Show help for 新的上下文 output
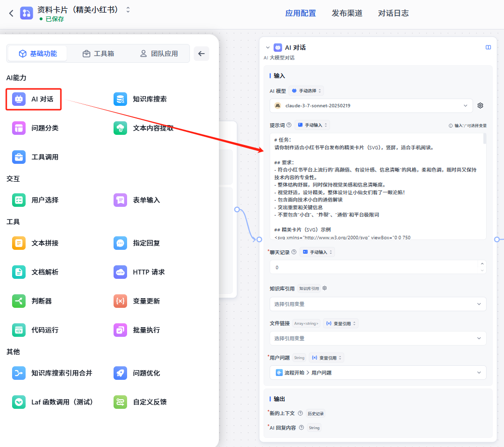Viewport: 504px width, 447px height. coord(300,413)
